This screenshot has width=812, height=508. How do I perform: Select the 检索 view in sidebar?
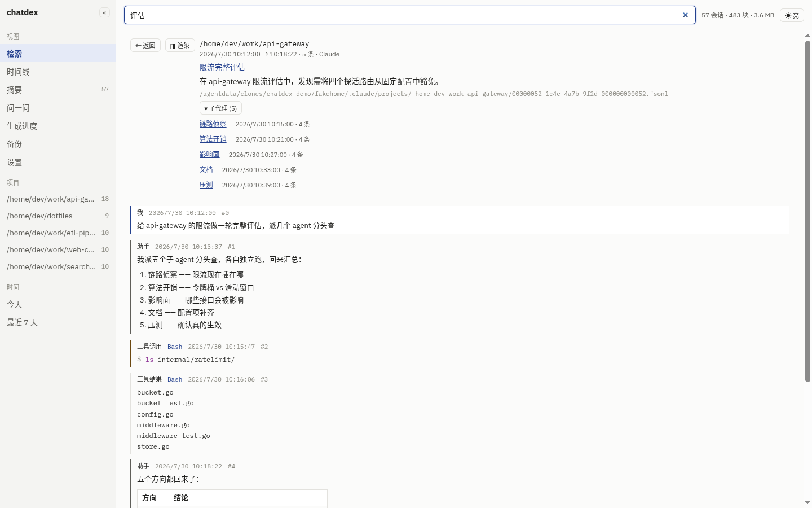(x=58, y=54)
